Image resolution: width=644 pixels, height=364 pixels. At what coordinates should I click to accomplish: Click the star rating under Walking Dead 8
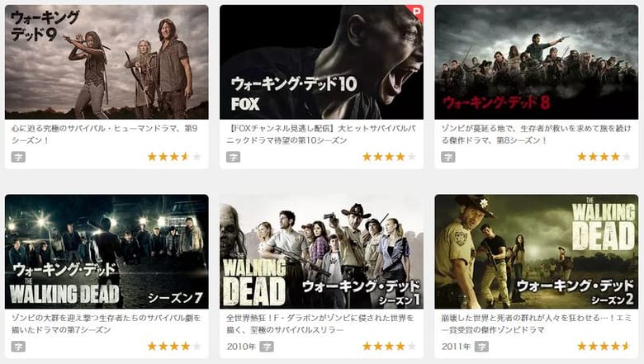[604, 156]
